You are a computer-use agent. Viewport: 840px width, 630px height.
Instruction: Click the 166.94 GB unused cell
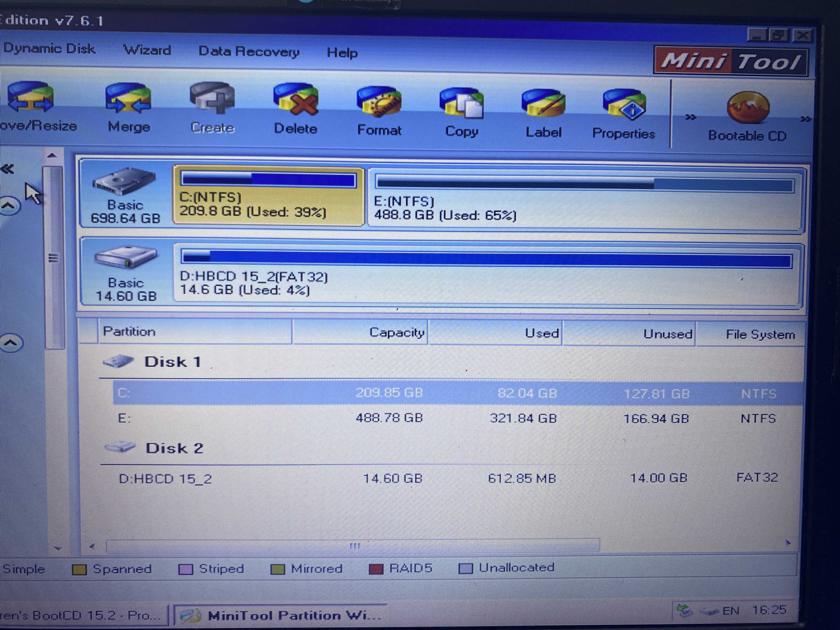pos(656,419)
